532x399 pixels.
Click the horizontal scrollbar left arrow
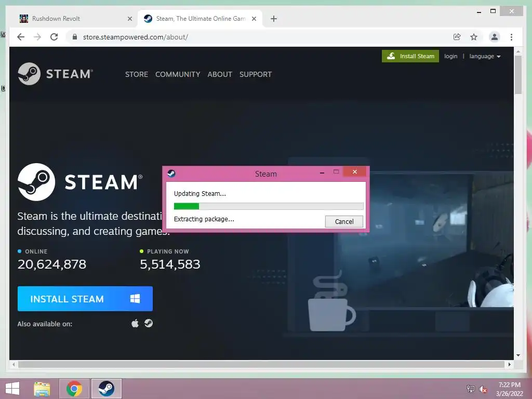click(x=14, y=364)
